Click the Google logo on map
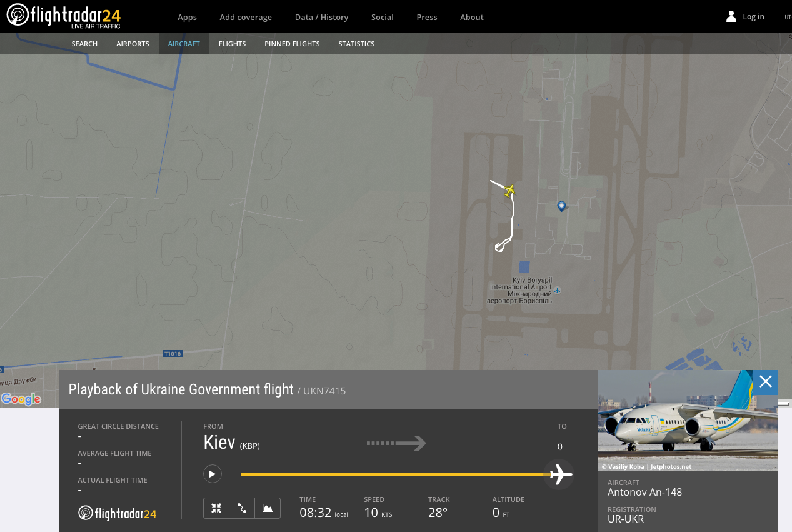792x532 pixels. pos(21,399)
